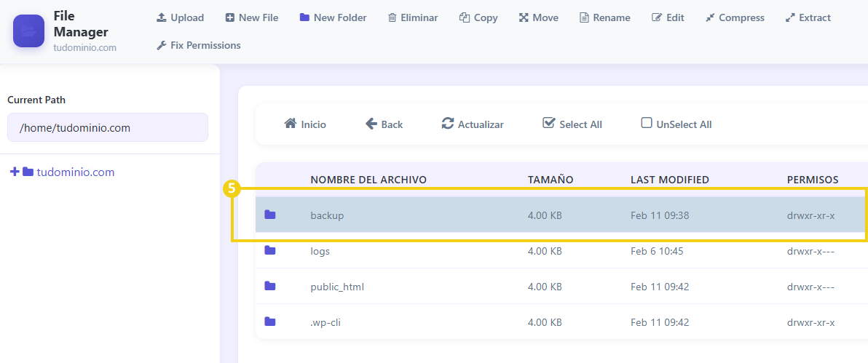Click the Move arrows icon
Viewport: 868px width, 363px height.
(524, 17)
